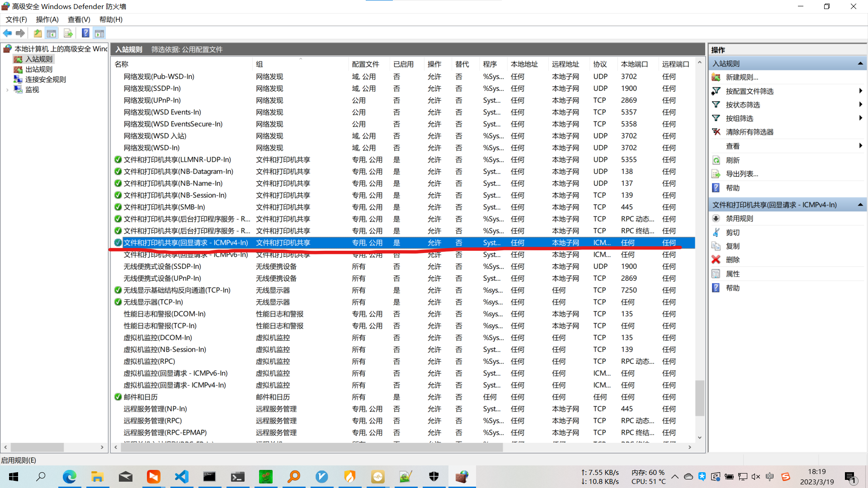This screenshot has width=868, height=488.
Task: Click the New Rule icon in the Actions pane
Action: click(716, 77)
